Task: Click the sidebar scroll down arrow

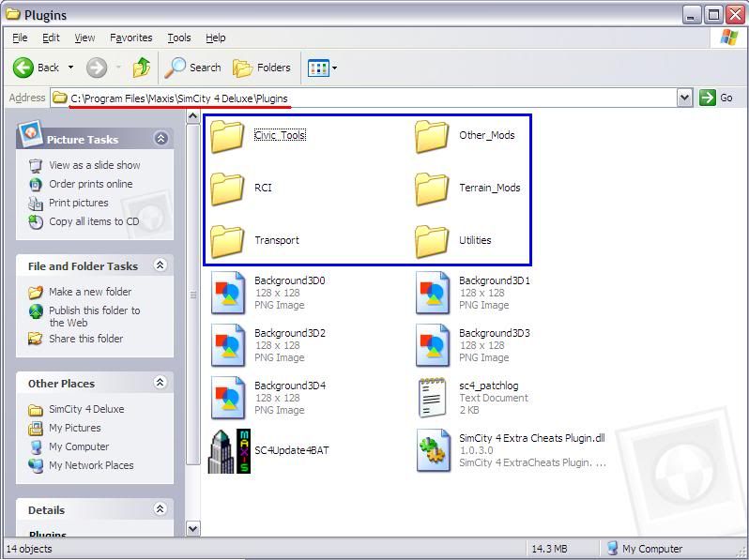Action: click(x=192, y=528)
